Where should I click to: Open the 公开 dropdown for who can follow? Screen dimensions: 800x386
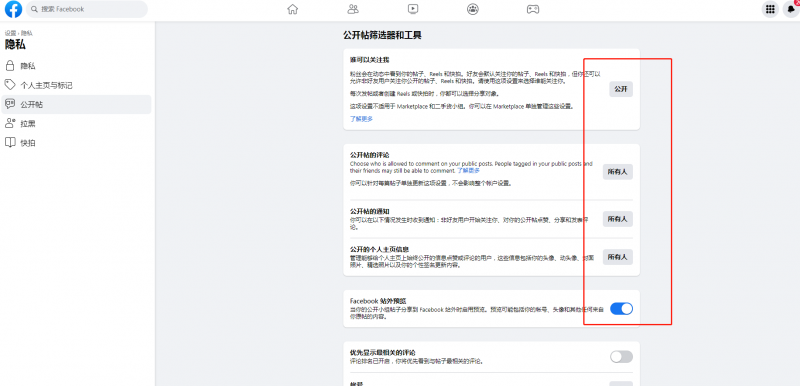point(621,89)
